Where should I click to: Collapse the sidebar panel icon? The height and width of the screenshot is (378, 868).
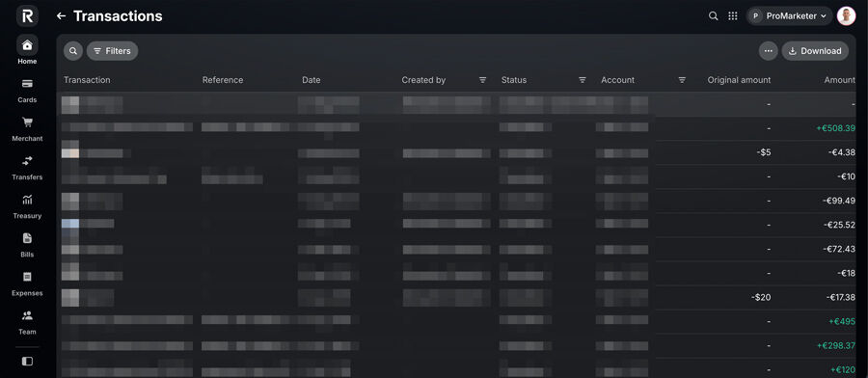tap(27, 362)
